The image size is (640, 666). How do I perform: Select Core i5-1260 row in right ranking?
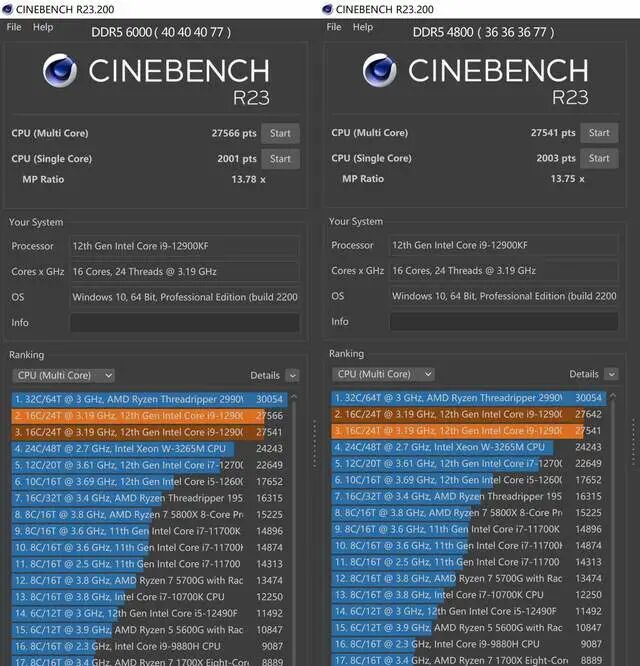(469, 480)
